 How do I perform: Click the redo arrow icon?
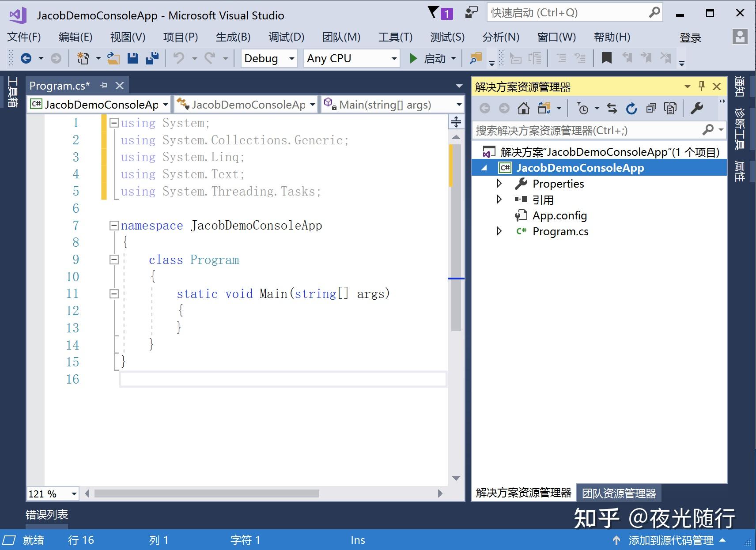[x=210, y=58]
